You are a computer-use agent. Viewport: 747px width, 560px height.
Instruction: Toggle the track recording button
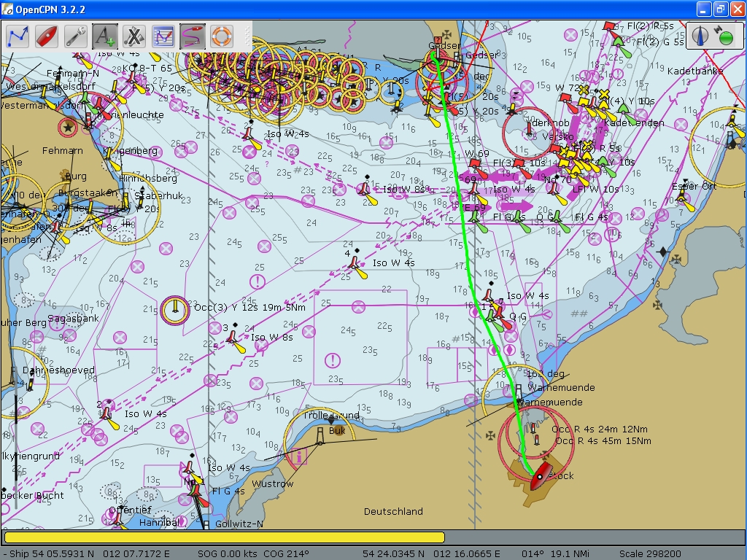(193, 36)
